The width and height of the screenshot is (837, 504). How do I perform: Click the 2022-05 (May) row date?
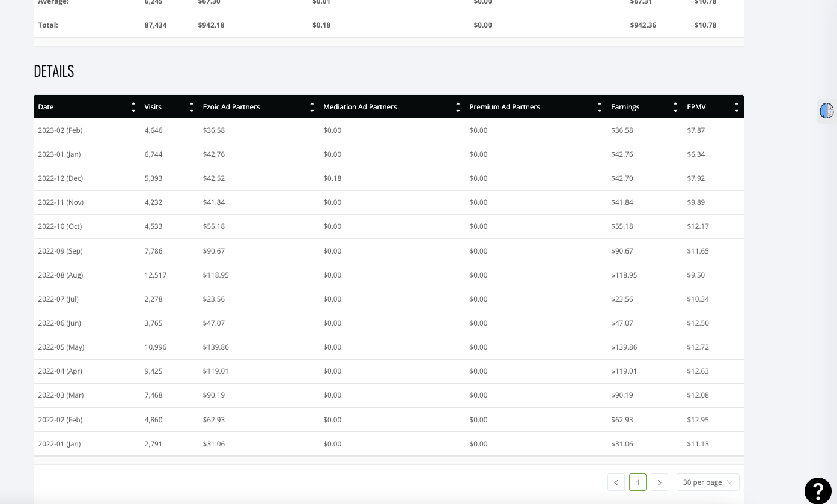tap(61, 347)
